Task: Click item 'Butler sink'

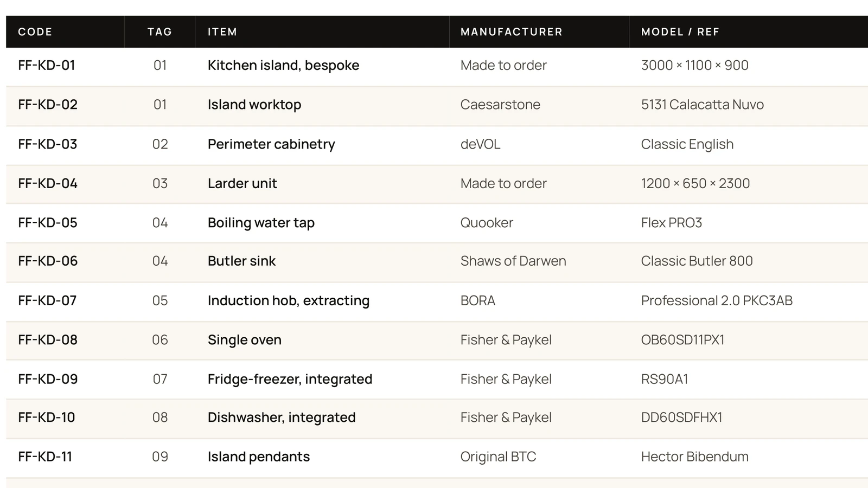Action: pos(241,261)
